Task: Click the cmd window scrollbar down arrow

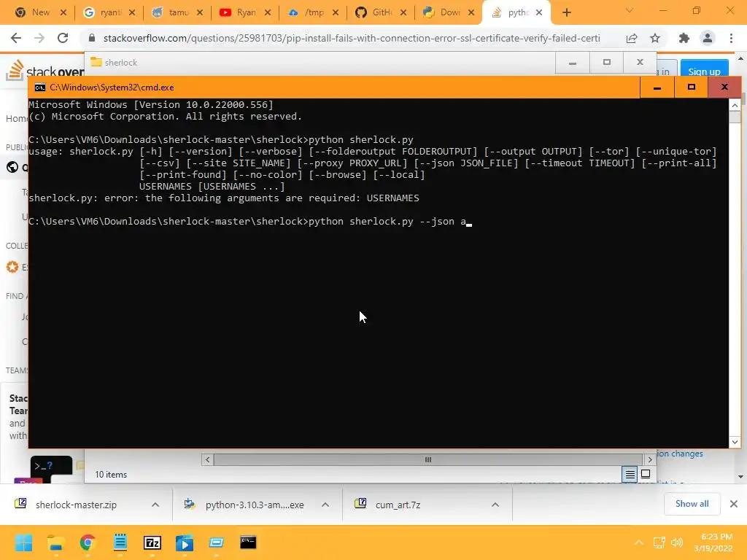Action: pyautogui.click(x=735, y=442)
